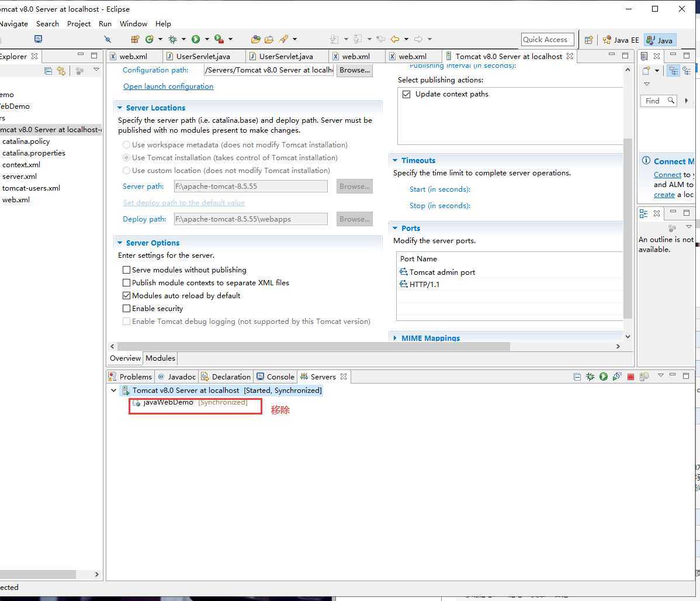
Task: Collapse the Server Locations section
Action: click(x=120, y=108)
